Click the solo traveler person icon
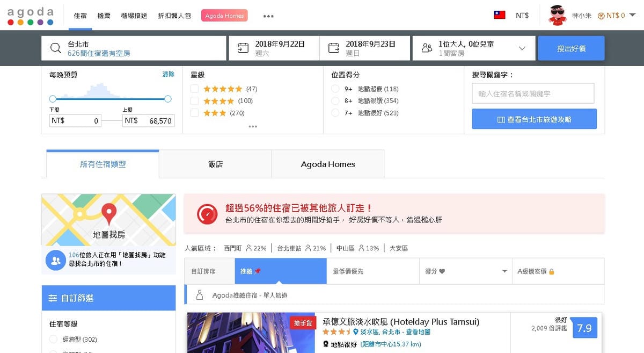Image resolution: width=644 pixels, height=353 pixels. pyautogui.click(x=200, y=295)
